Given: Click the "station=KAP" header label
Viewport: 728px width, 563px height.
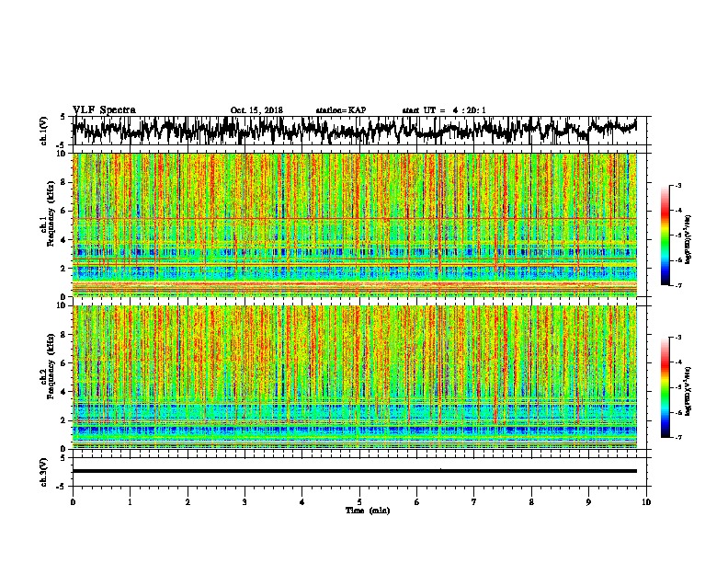Looking at the screenshot, I should click(x=341, y=110).
